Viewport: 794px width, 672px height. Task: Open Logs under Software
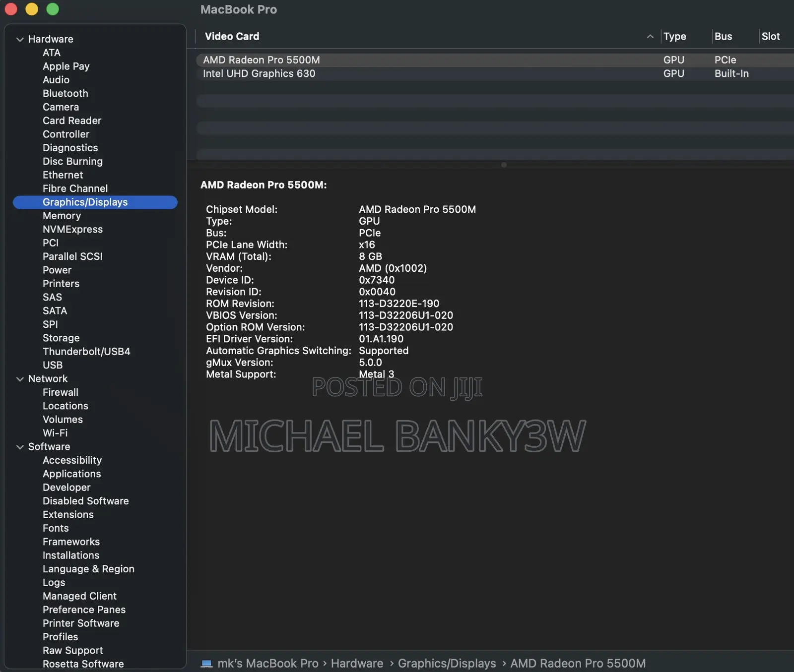pos(54,583)
